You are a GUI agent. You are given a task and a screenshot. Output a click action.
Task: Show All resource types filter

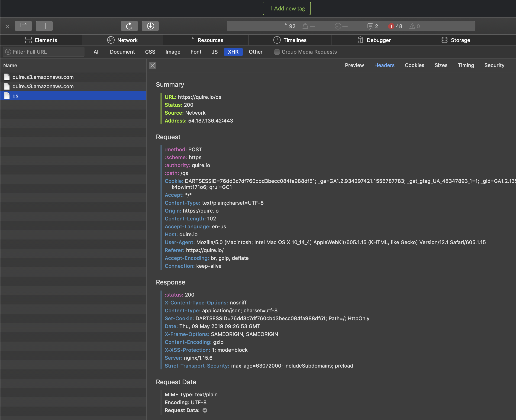[x=97, y=52]
